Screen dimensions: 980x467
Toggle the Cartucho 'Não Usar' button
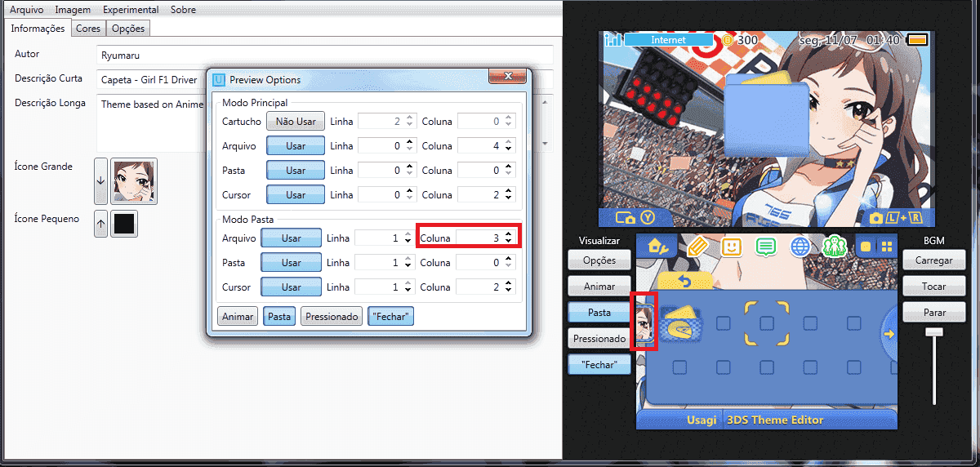[x=296, y=122]
